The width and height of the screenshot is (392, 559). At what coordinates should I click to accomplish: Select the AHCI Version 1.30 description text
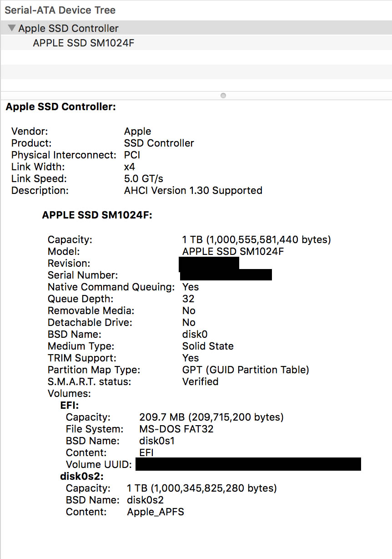tap(193, 190)
